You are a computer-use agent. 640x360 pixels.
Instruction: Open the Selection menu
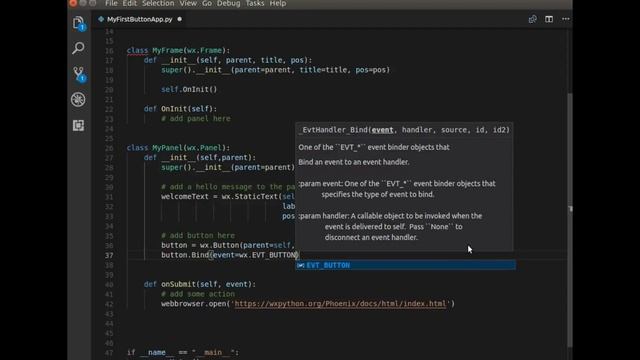pyautogui.click(x=158, y=3)
